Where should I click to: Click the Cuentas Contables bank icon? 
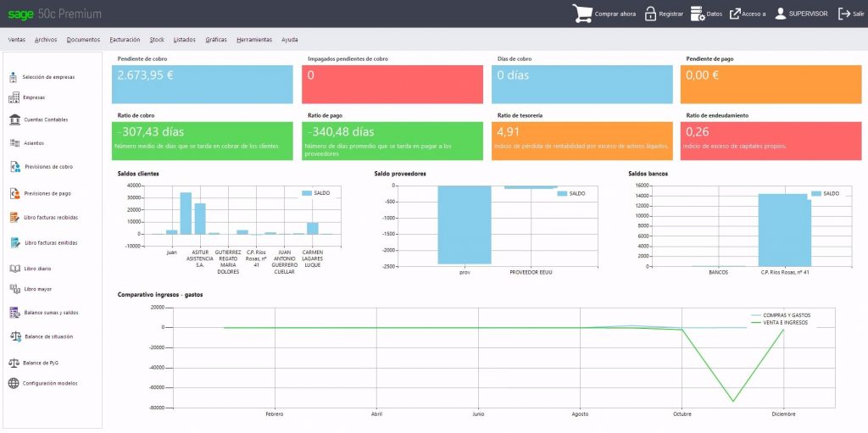pyautogui.click(x=15, y=119)
